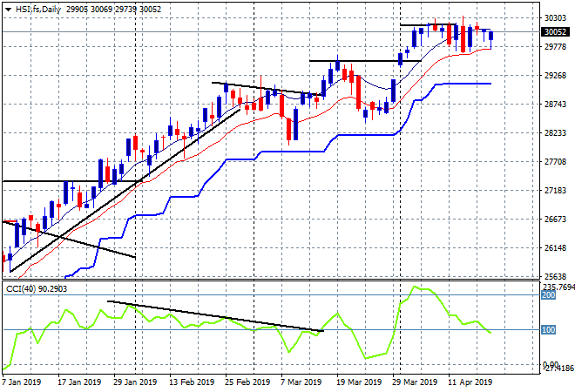Screen dimensions: 575x392
Task: Click the date label 29 Mar 2019
Action: coord(415,382)
